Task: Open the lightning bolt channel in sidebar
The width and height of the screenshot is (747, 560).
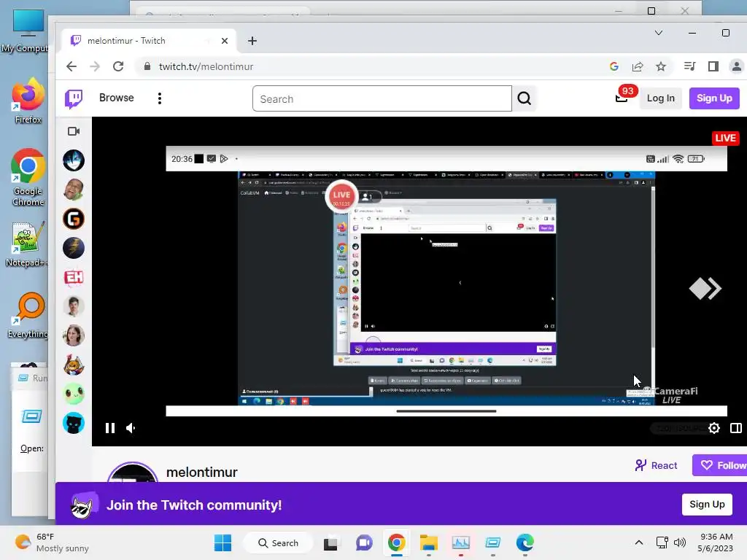Action: coord(74,248)
